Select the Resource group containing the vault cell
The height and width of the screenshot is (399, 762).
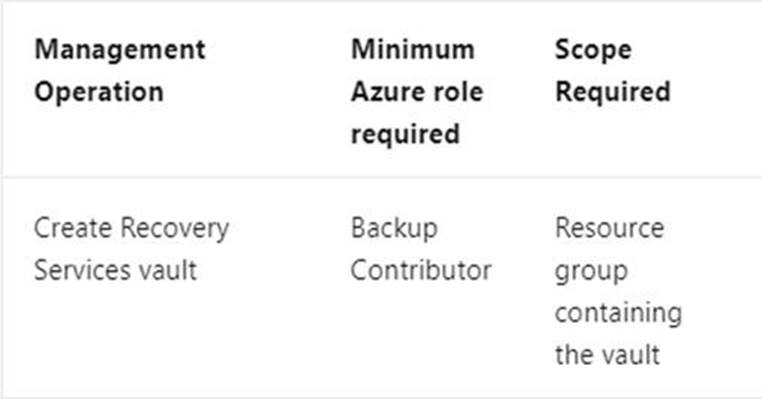(x=618, y=291)
